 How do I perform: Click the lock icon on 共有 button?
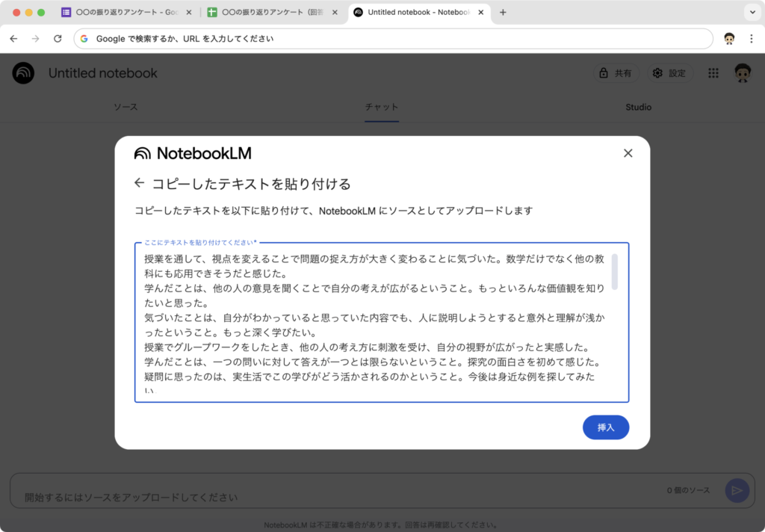coord(604,73)
